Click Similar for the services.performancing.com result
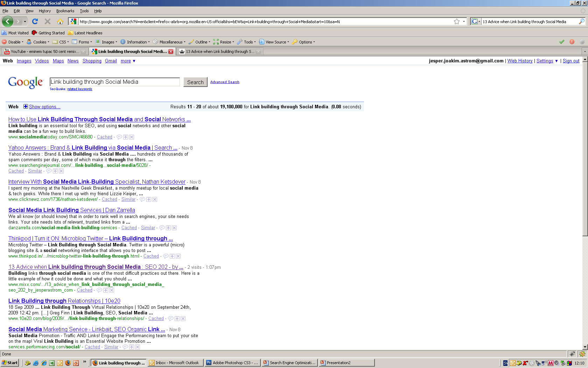The width and height of the screenshot is (588, 368). point(111,347)
